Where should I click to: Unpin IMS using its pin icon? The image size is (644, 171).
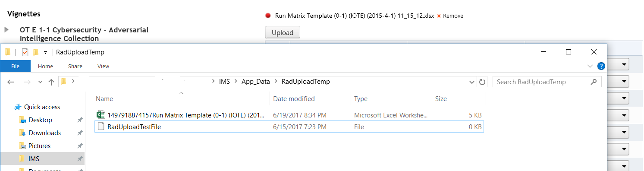tap(80, 159)
